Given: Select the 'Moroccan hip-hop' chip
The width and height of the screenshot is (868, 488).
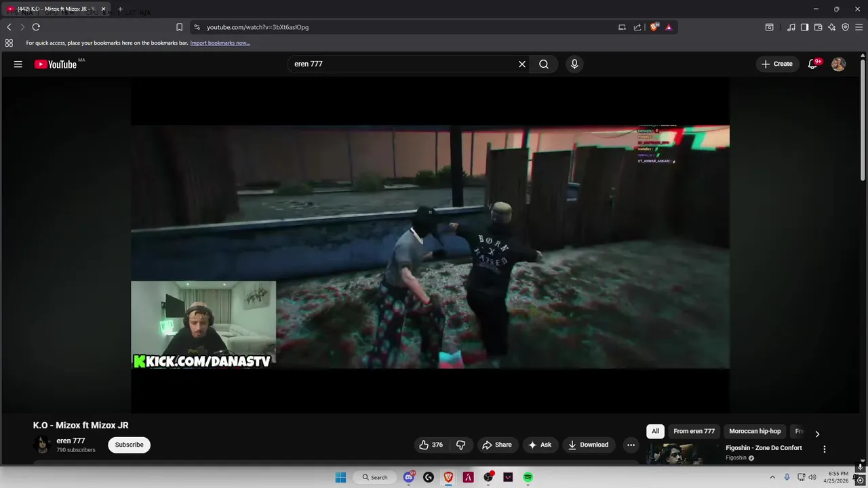Looking at the screenshot, I should [755, 431].
